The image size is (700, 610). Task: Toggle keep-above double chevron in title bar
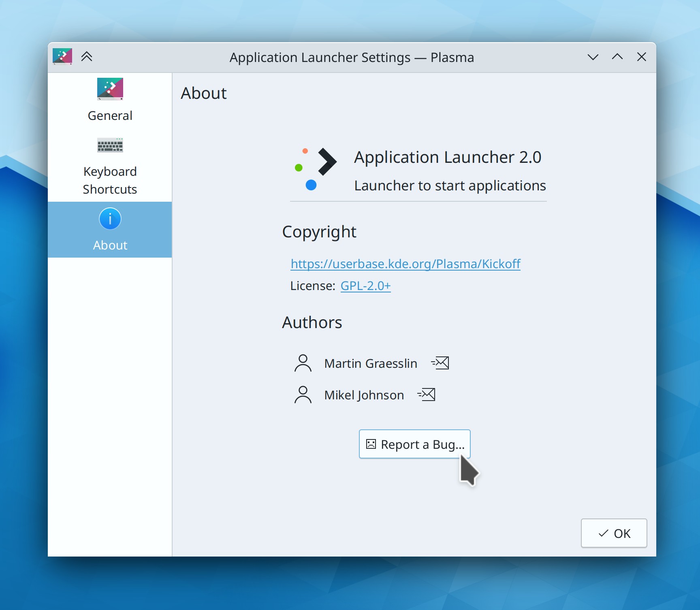(87, 57)
